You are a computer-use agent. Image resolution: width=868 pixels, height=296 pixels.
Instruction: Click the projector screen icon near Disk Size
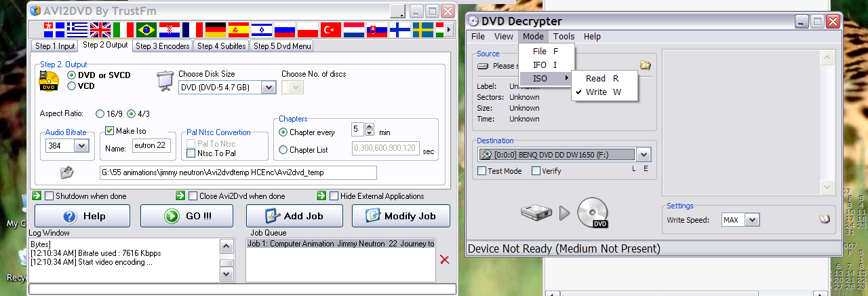click(x=165, y=81)
